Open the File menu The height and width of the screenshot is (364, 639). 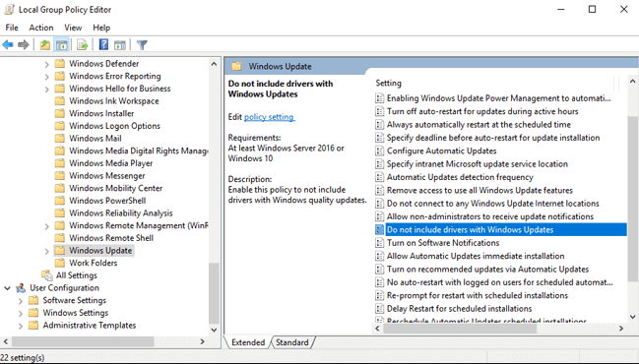coord(12,28)
